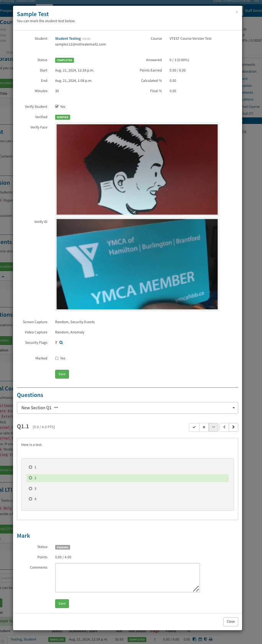Go to previous question arrow
Screen dimensions: 262x644
[x=224, y=427]
